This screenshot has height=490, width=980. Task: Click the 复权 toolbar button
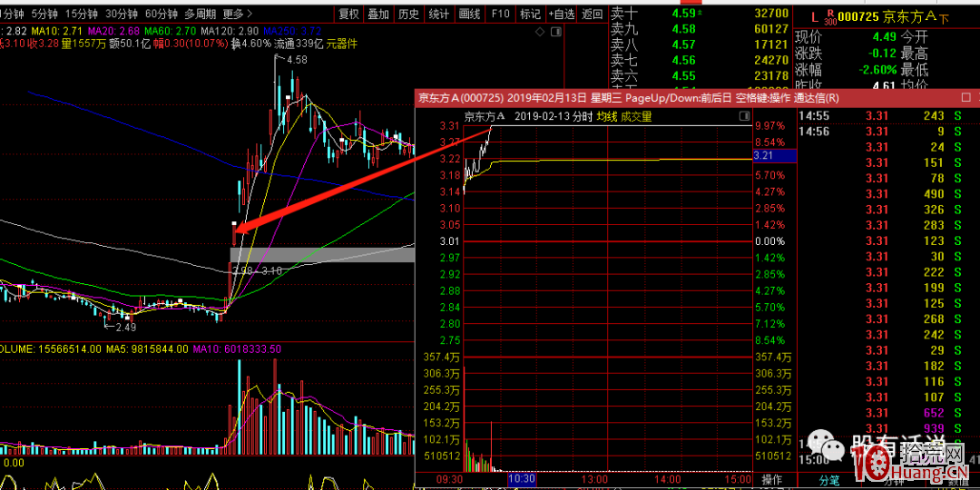pos(348,13)
